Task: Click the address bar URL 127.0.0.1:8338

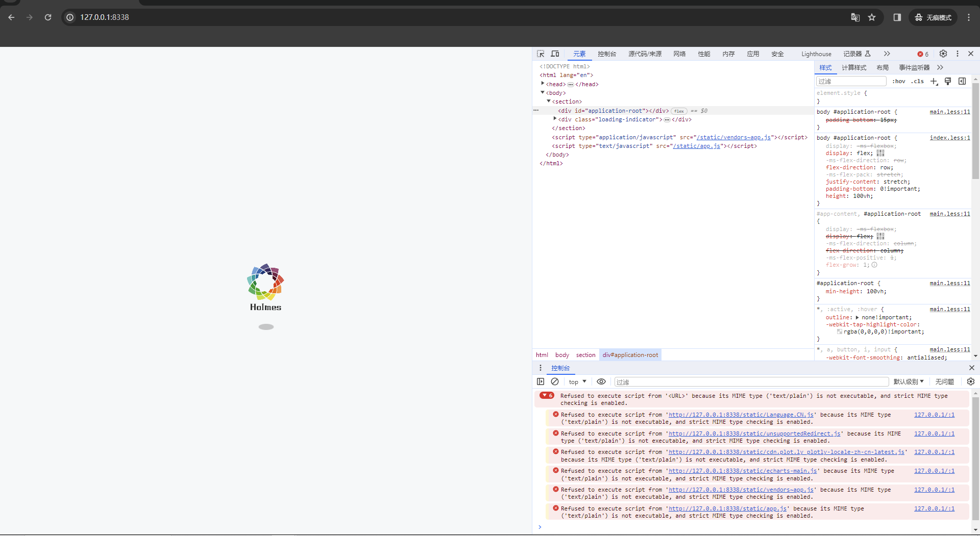Action: [105, 17]
